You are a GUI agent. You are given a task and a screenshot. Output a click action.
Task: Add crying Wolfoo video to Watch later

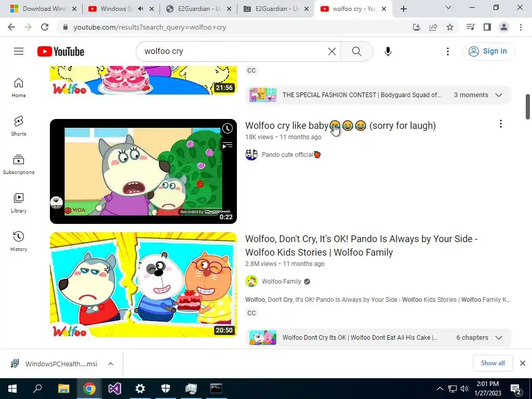point(228,128)
